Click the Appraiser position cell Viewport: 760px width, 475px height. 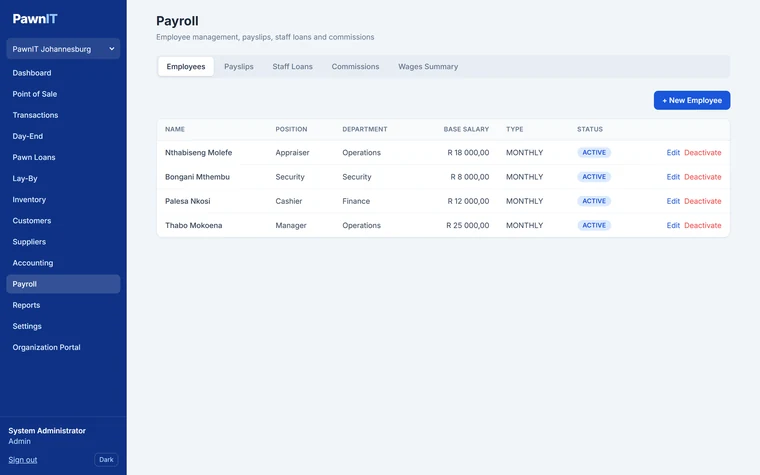292,153
